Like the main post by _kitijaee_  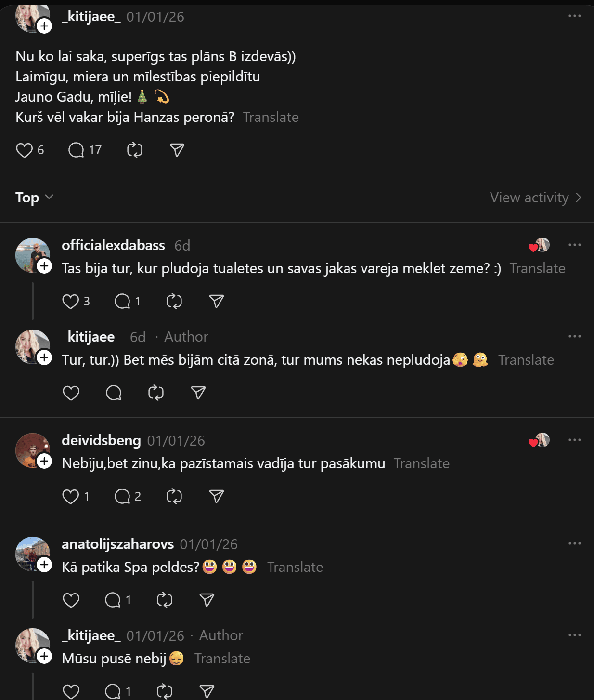[24, 150]
